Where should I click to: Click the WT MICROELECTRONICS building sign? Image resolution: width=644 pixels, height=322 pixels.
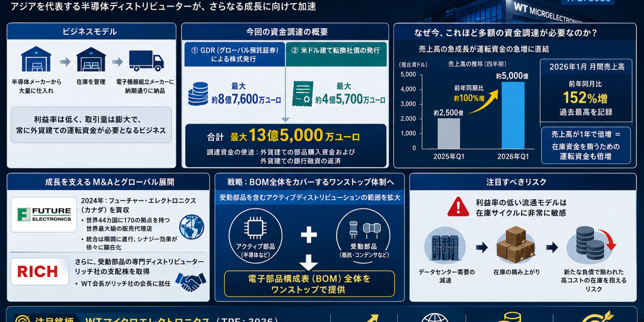(x=548, y=13)
